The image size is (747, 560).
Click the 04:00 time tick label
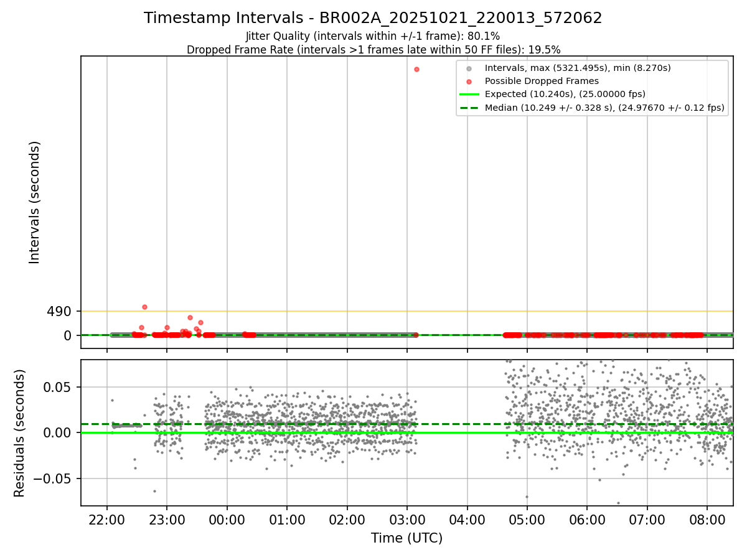467,520
